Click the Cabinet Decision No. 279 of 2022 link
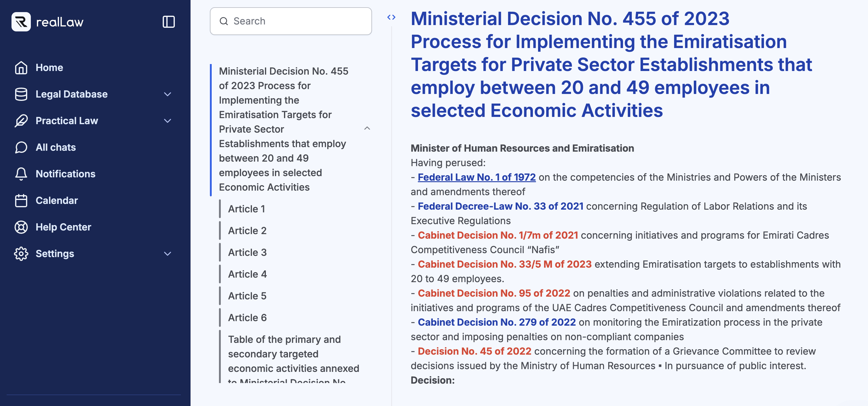Image resolution: width=868 pixels, height=406 pixels. click(x=497, y=322)
